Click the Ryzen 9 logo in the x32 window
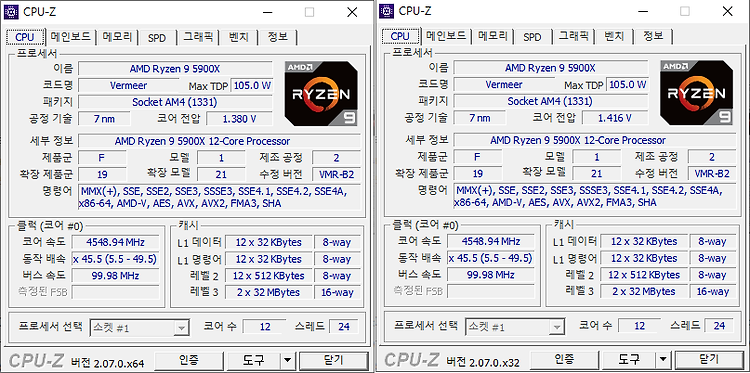This screenshot has width=750, height=373. click(696, 93)
